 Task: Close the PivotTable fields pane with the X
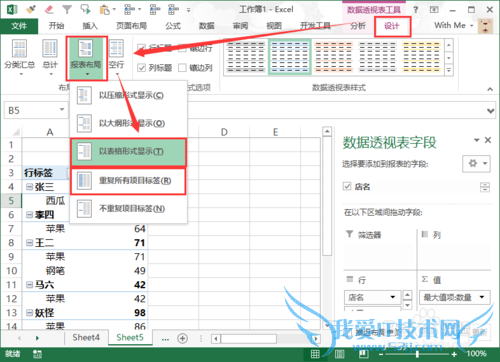tap(488, 140)
